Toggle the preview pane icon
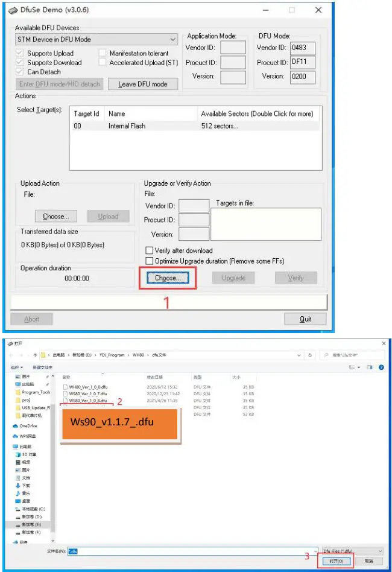The height and width of the screenshot is (572, 392). coord(371,367)
